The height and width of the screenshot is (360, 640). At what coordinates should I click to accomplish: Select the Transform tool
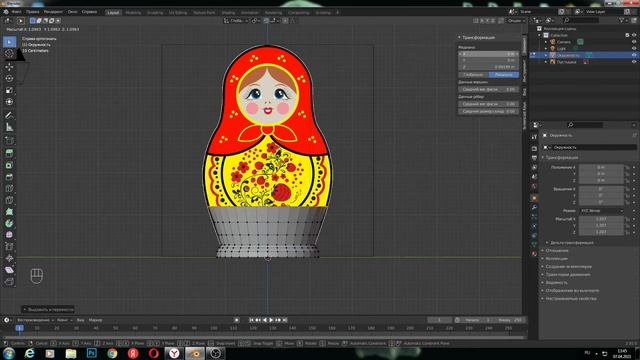(x=9, y=102)
